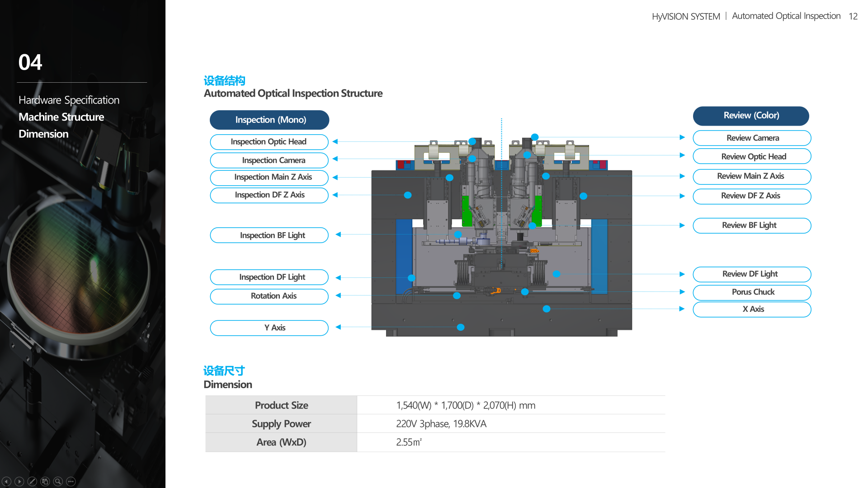868x488 pixels.
Task: Click Dimension heading above table
Action: coord(228,385)
